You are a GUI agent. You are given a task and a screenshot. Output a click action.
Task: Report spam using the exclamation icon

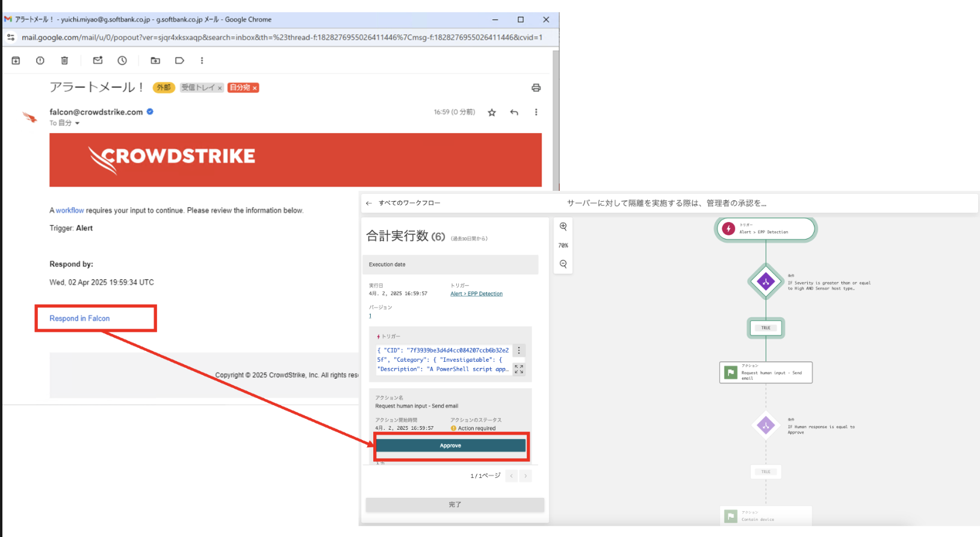click(x=40, y=60)
